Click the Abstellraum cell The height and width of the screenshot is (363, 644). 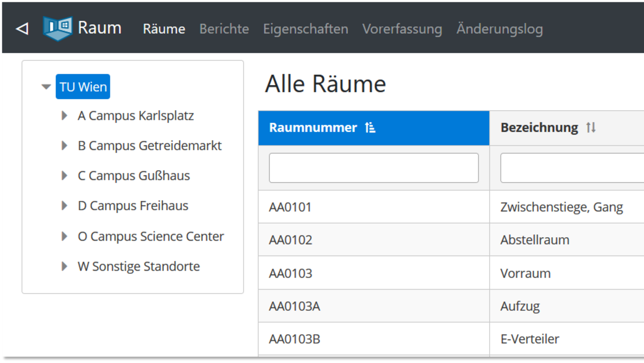coord(567,240)
